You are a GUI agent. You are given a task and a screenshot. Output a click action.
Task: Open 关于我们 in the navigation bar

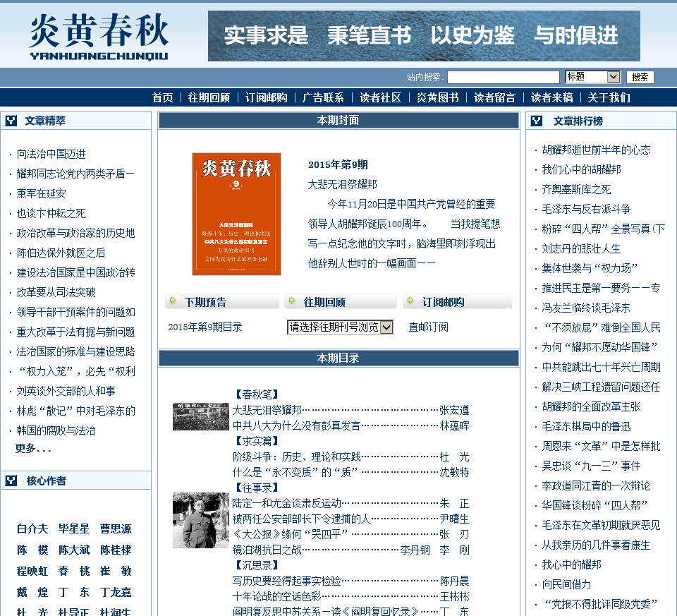coord(609,97)
